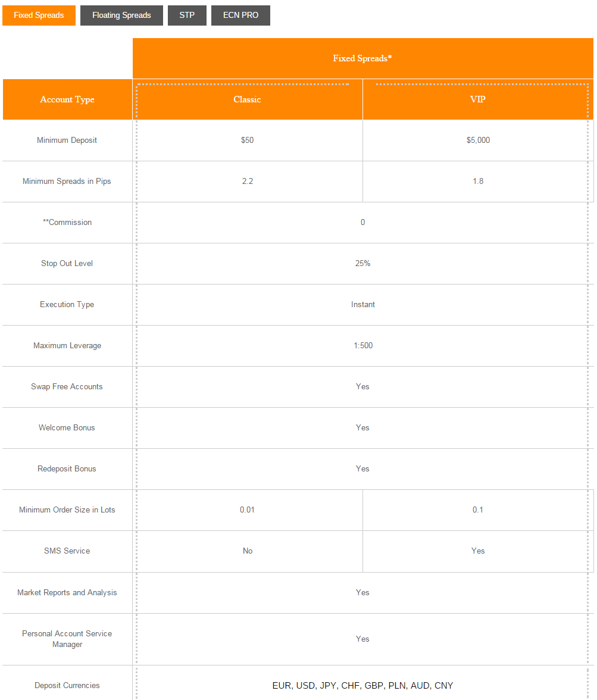Open the STP account tab

(187, 15)
